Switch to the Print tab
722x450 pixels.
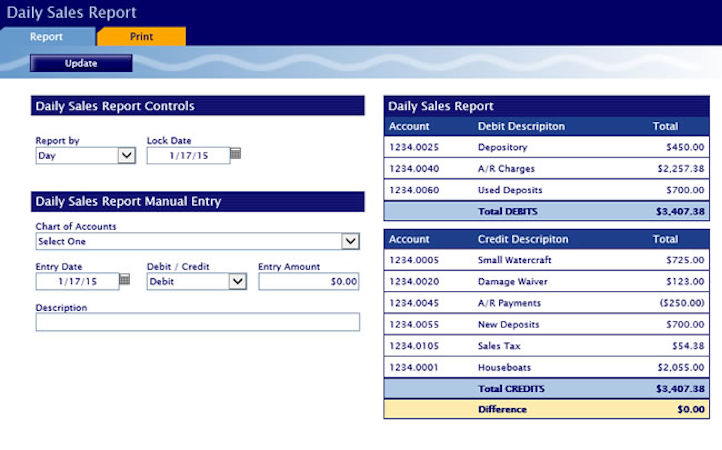coord(141,36)
